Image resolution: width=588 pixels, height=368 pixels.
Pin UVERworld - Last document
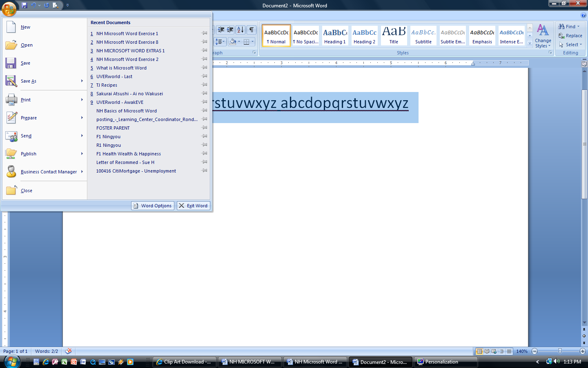(205, 76)
